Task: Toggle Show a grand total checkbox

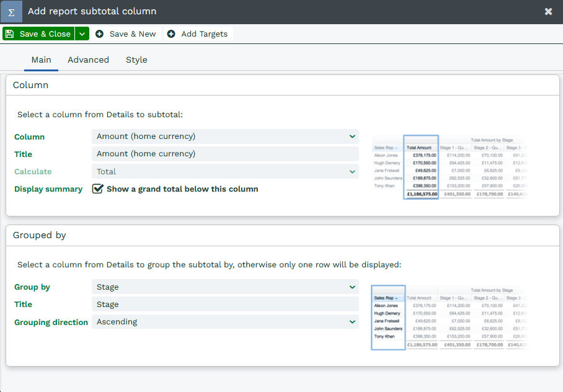Action: click(97, 189)
